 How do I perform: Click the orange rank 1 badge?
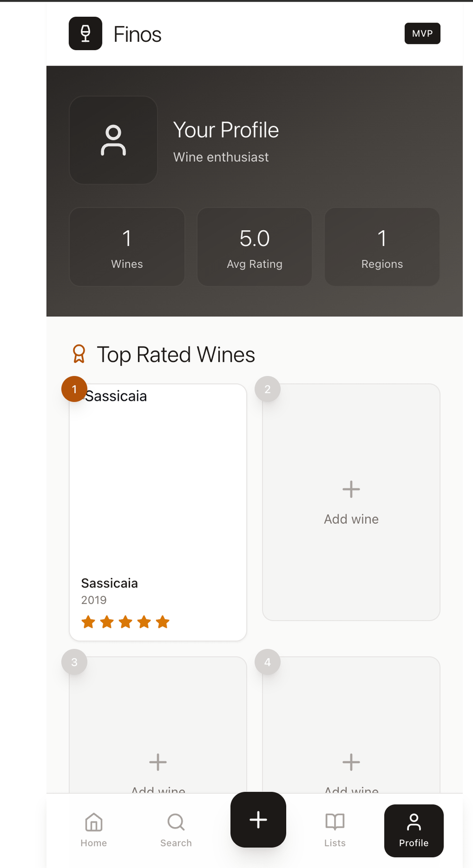click(74, 389)
